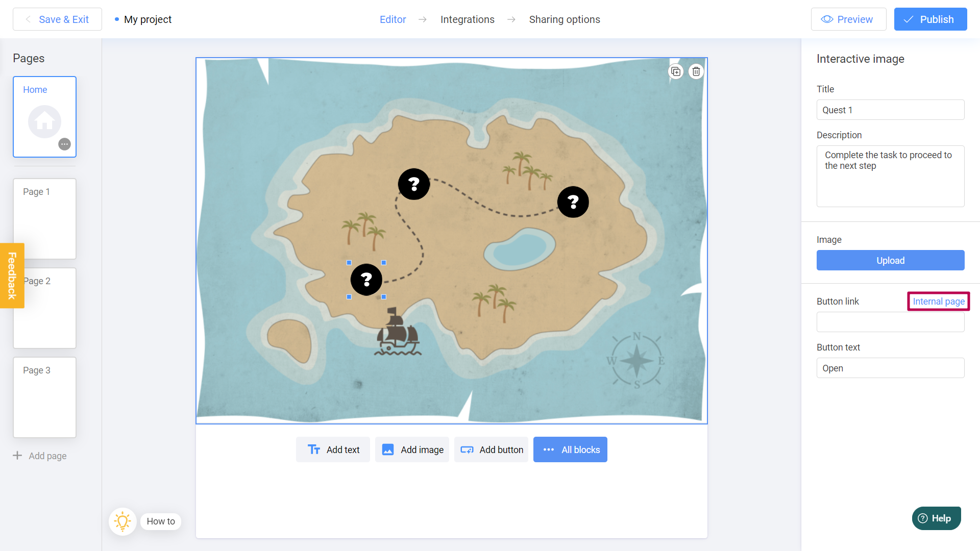Click the Publish button
980x551 pixels.
tap(931, 19)
